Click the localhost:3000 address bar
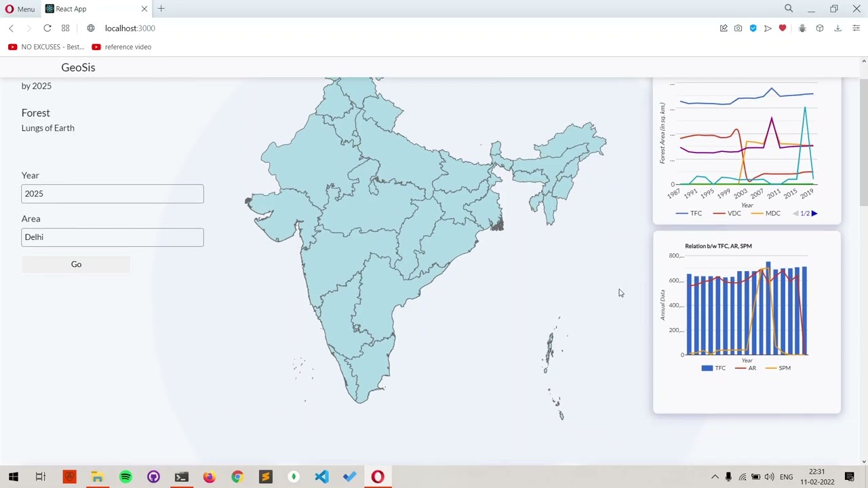The image size is (868, 488). pyautogui.click(x=130, y=28)
